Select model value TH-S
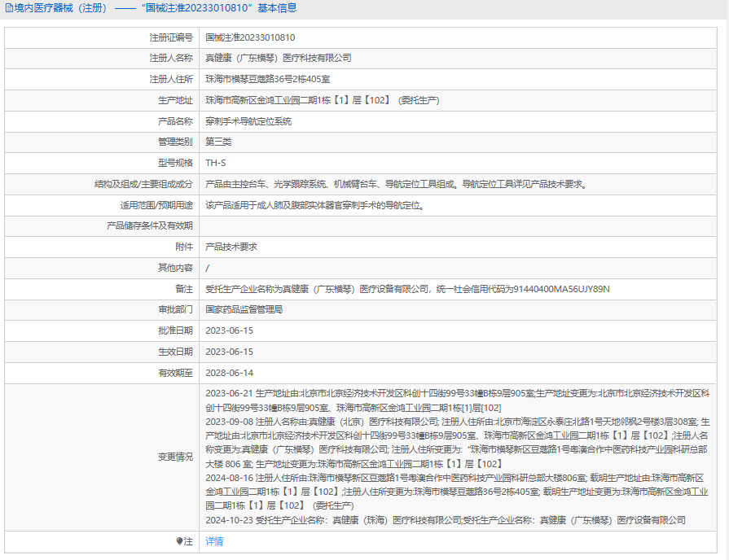The image size is (729, 560). [216, 163]
